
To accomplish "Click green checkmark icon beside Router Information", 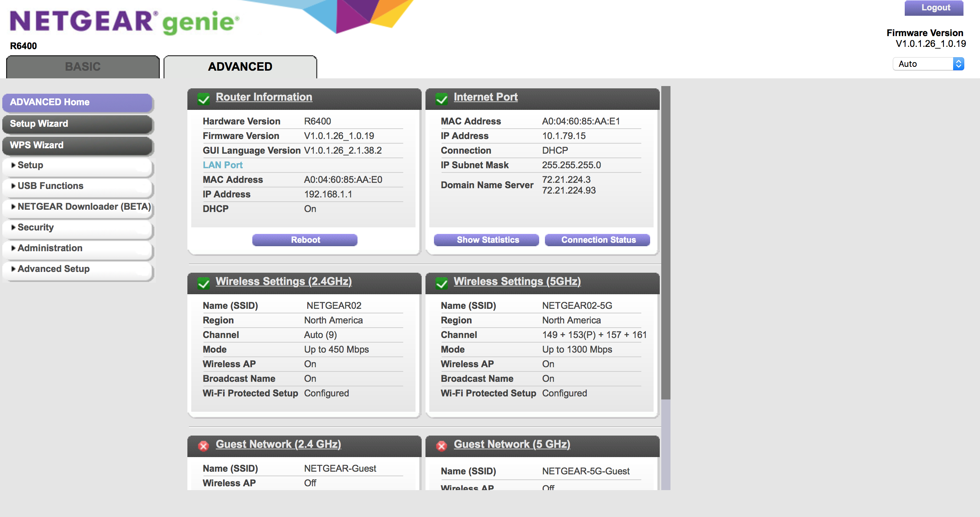I will pos(204,99).
